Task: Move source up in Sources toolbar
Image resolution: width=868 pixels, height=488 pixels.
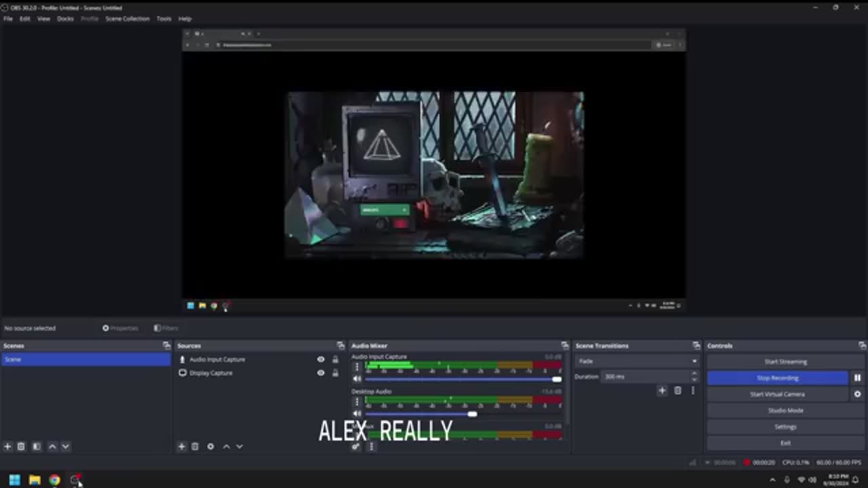Action: [x=226, y=447]
